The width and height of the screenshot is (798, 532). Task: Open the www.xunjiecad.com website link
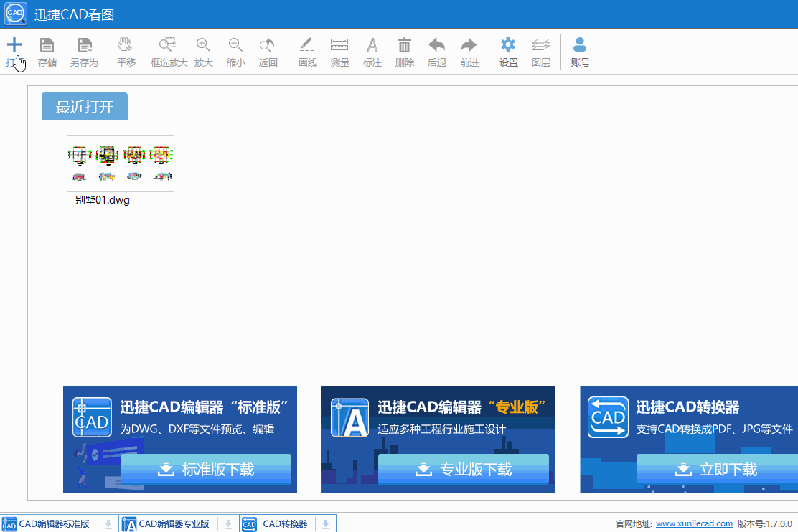pos(694,523)
